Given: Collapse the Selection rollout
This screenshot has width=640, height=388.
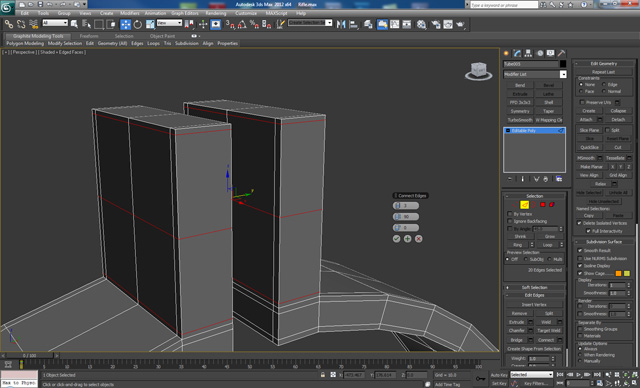Looking at the screenshot, I should 535,196.
